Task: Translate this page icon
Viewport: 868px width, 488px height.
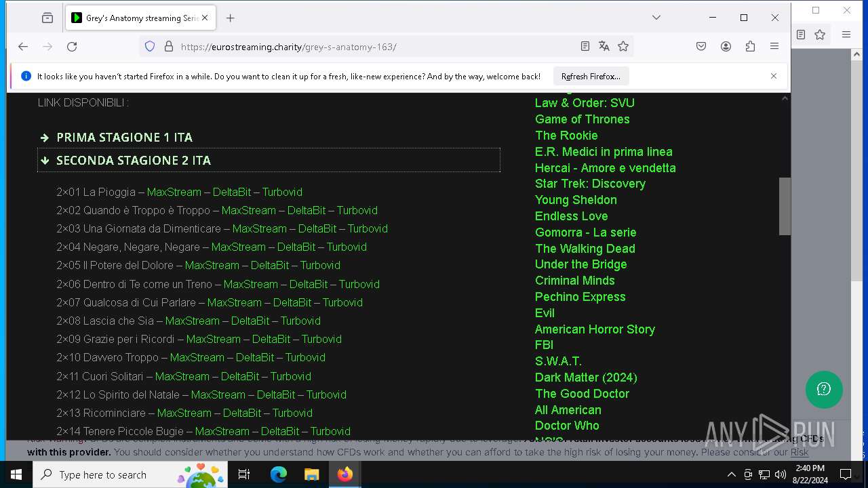Action: click(604, 47)
